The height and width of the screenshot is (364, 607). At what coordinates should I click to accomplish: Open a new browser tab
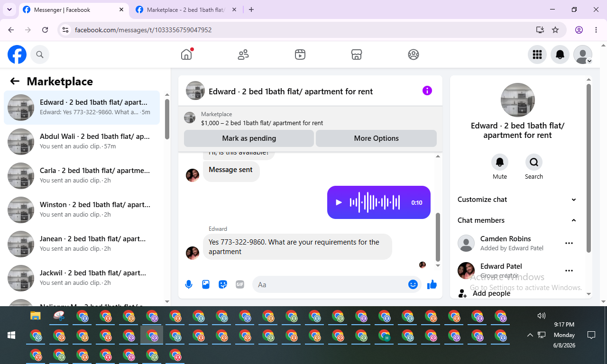251,10
